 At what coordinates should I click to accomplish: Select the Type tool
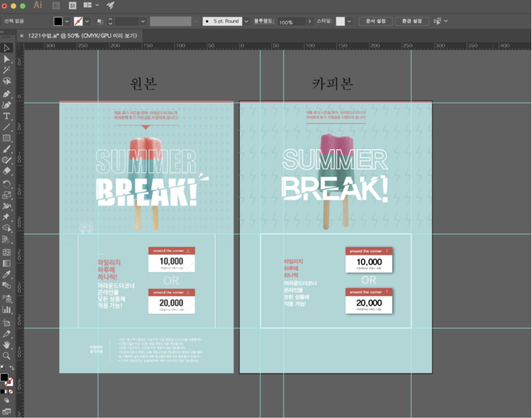pyautogui.click(x=6, y=116)
